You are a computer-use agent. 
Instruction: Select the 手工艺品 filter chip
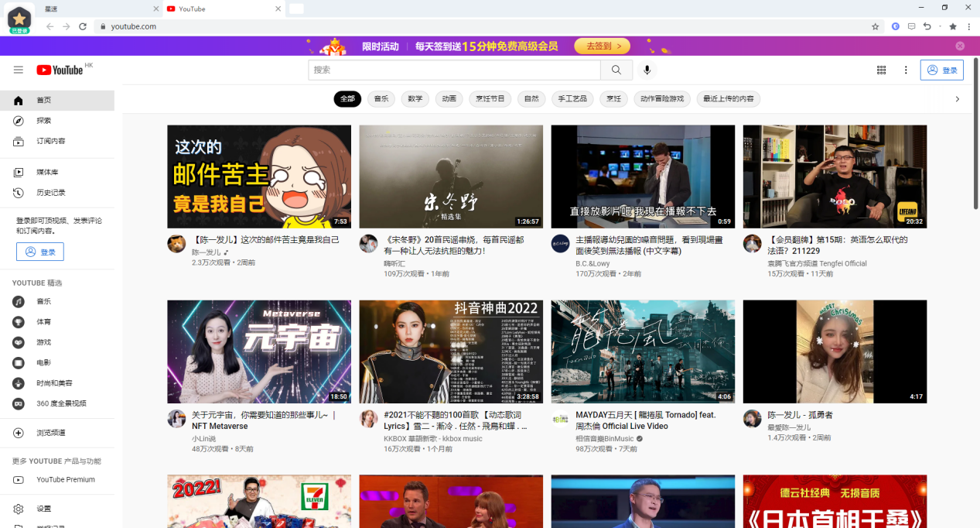pyautogui.click(x=572, y=99)
